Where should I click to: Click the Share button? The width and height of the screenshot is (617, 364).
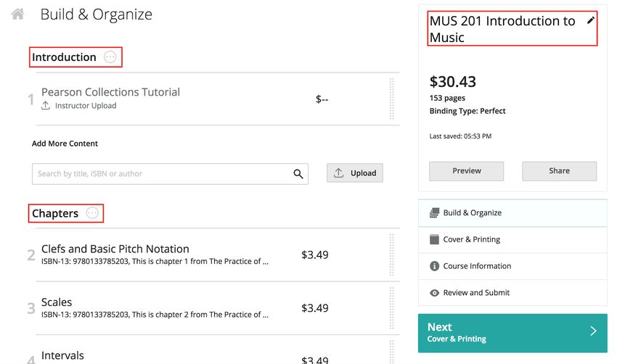pos(559,171)
